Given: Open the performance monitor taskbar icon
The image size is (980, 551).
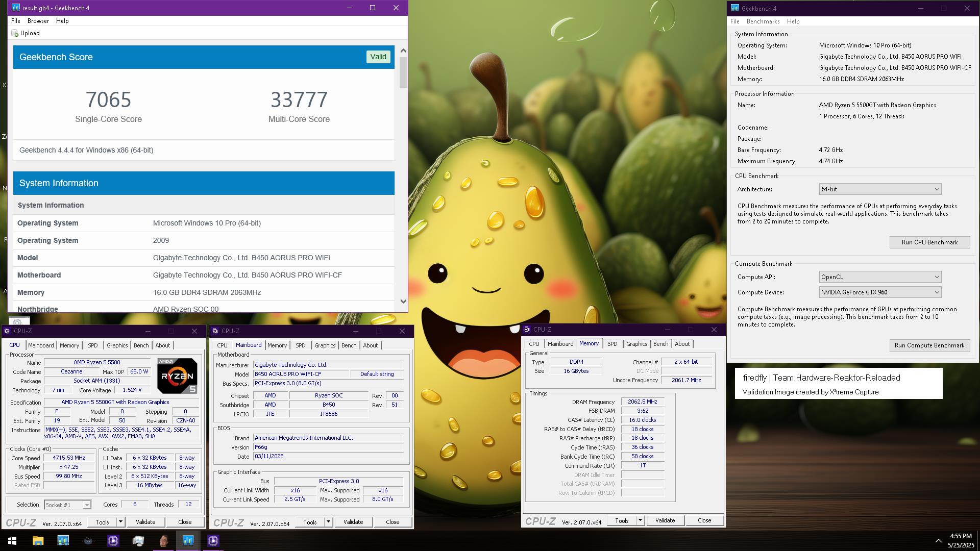Looking at the screenshot, I should (138, 540).
